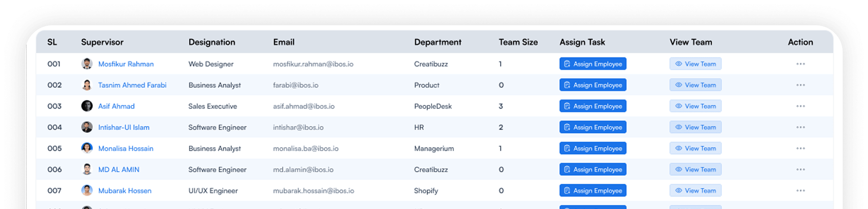Open the MD AL AMIN supervisor link
This screenshot has height=209, width=868.
click(x=119, y=169)
